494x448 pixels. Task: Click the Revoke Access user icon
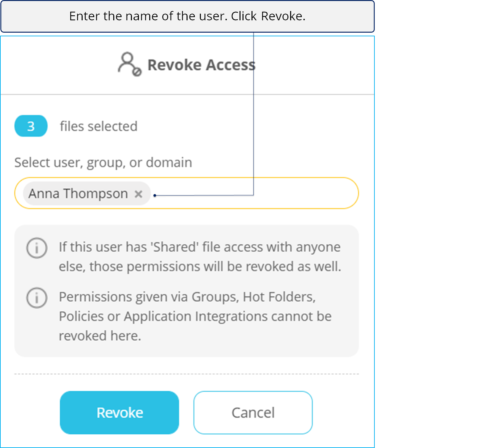pos(130,64)
